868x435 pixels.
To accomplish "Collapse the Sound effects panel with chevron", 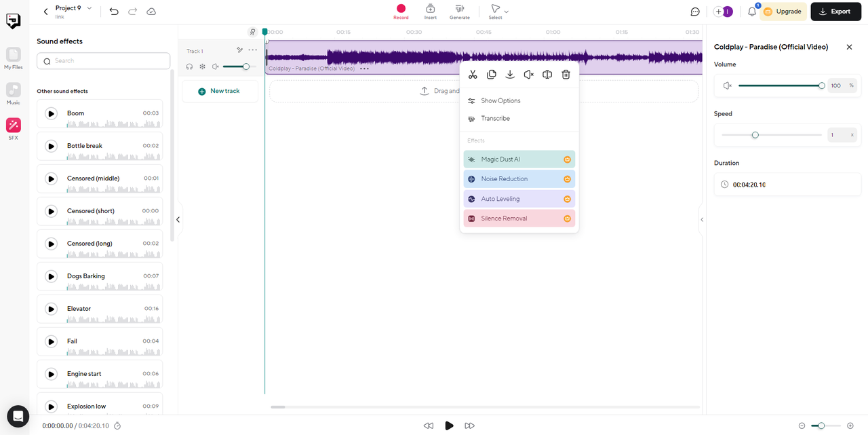I will pyautogui.click(x=178, y=219).
